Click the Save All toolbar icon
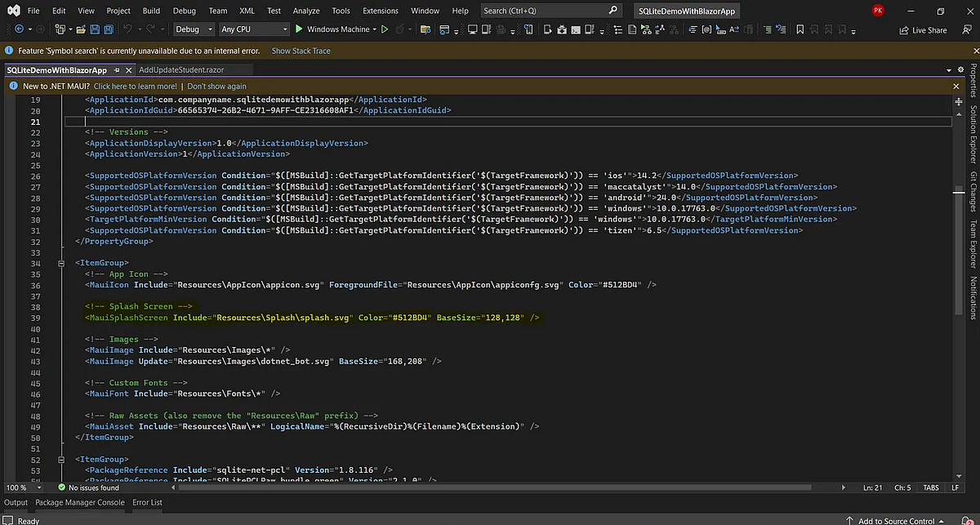The width and height of the screenshot is (980, 525). click(108, 29)
